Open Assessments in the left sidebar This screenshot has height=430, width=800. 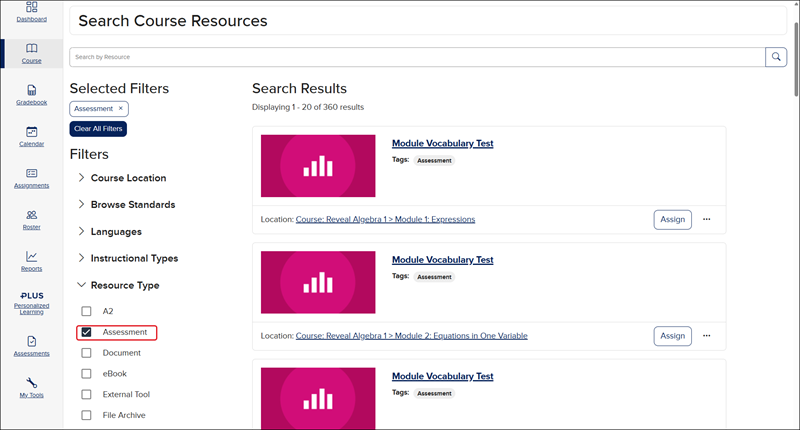32,345
